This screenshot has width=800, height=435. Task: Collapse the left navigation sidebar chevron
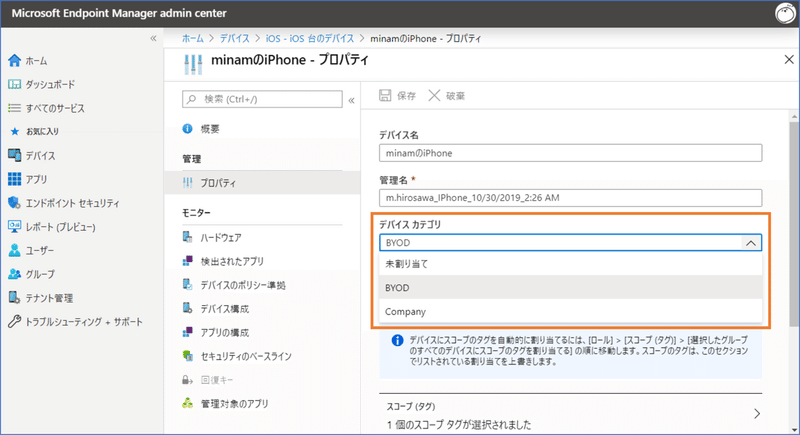(153, 38)
